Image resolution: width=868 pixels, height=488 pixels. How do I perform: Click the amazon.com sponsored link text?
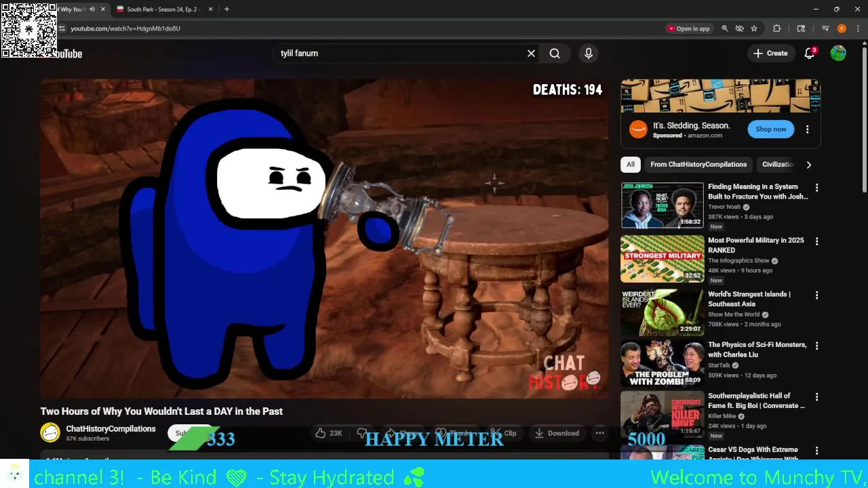click(x=705, y=136)
